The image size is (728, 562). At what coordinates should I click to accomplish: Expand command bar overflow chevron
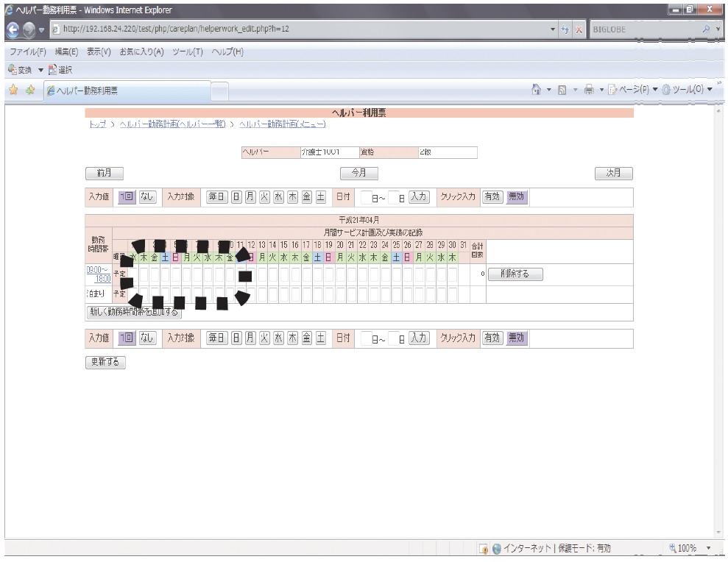pyautogui.click(x=720, y=83)
